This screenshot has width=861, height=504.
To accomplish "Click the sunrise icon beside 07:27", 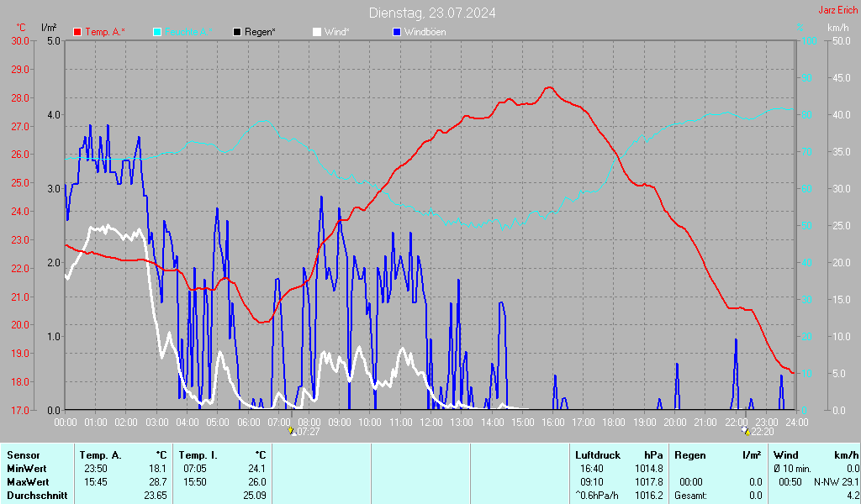I will click(292, 432).
